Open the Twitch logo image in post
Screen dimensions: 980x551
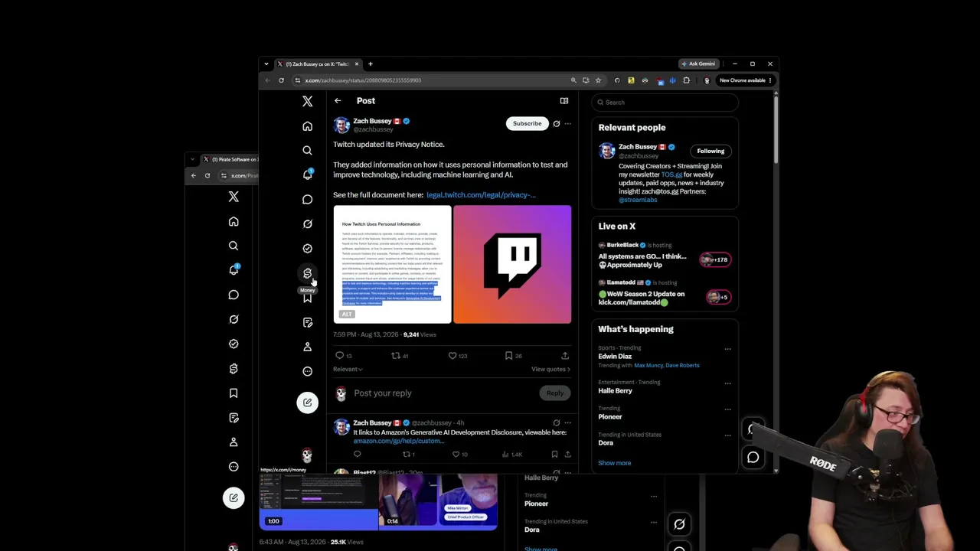[512, 265]
